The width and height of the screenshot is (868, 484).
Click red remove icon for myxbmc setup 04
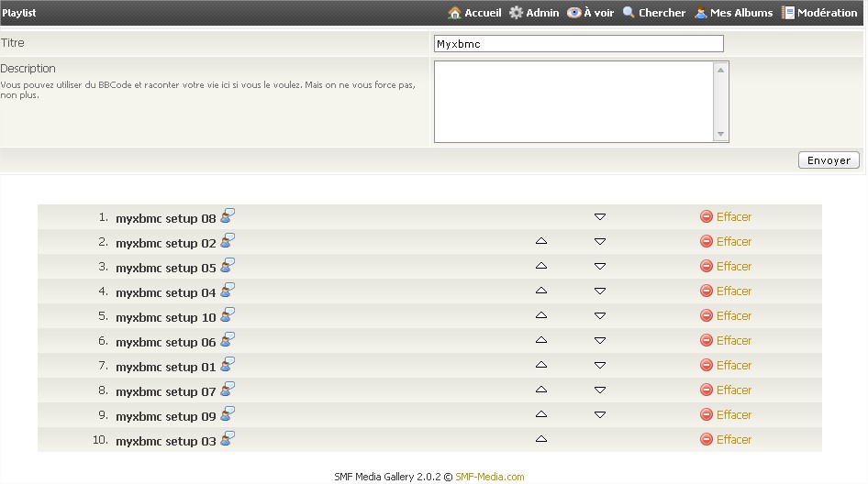[706, 291]
